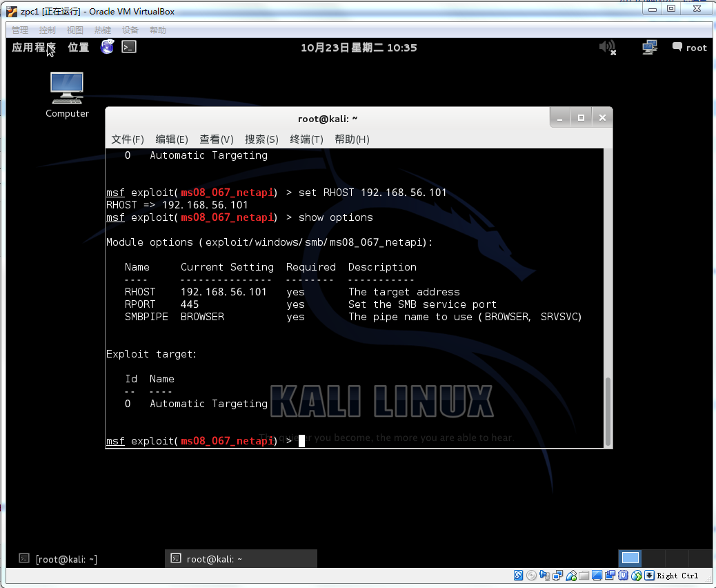Click 'The target address' description text
This screenshot has height=588, width=716.
coord(404,292)
